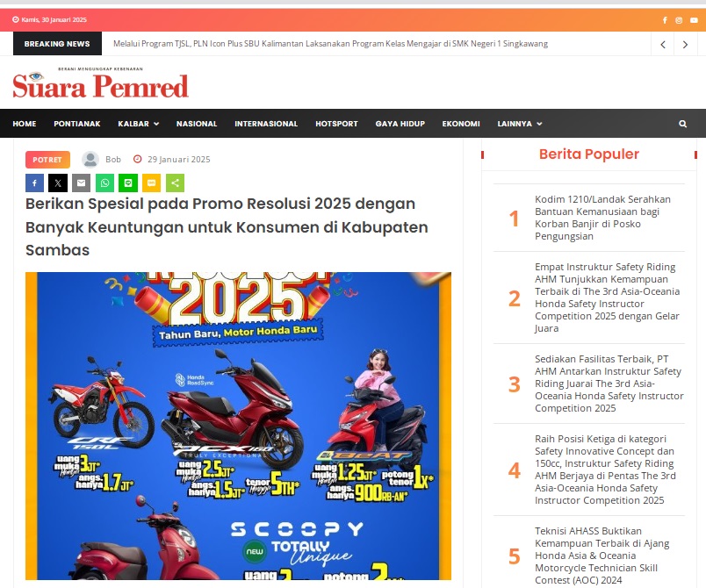
Task: Show previous breaking news headline
Action: [663, 45]
